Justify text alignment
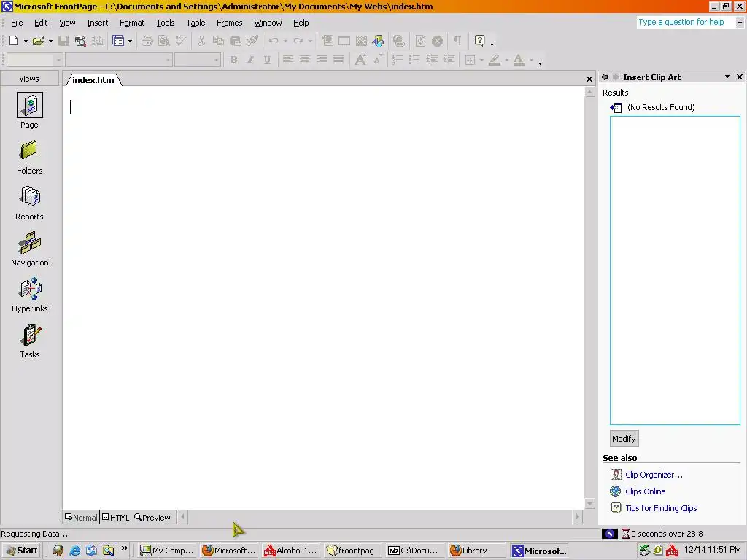 click(x=338, y=60)
